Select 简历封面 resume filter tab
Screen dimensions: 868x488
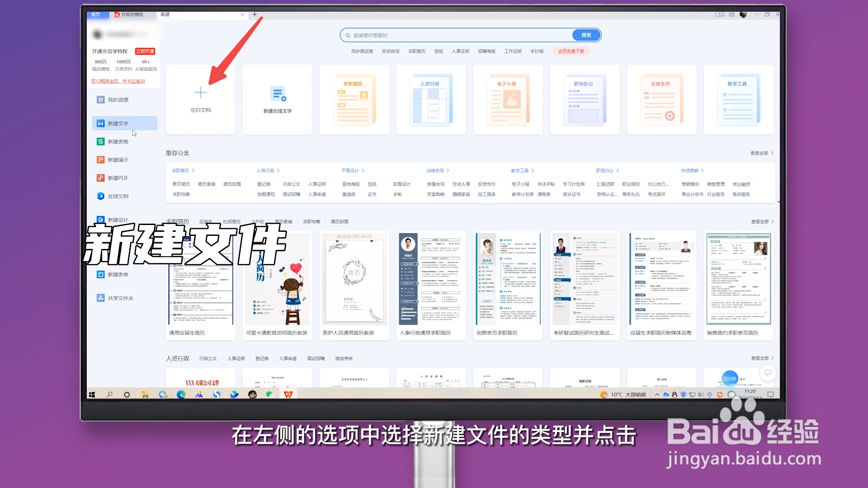[x=340, y=222]
